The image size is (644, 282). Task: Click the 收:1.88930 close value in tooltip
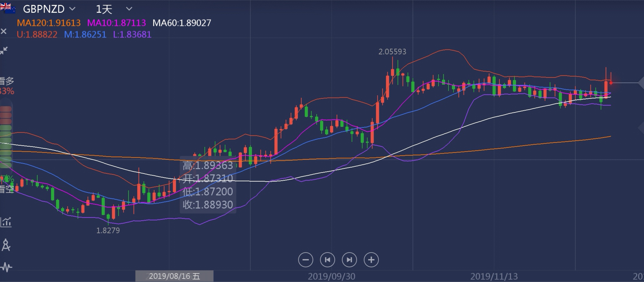coord(208,205)
